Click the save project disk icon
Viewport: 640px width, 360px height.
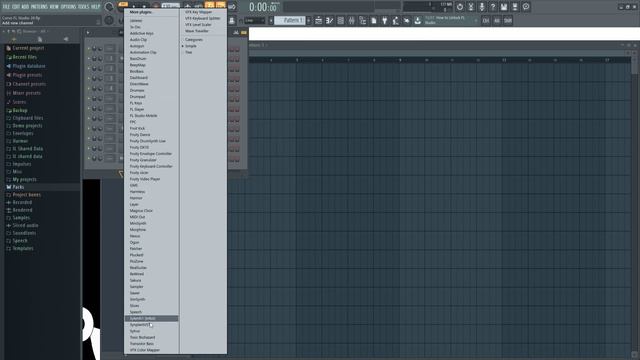coord(504,7)
